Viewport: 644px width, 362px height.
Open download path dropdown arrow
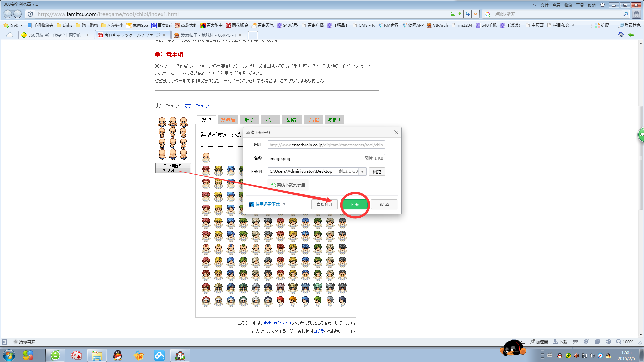(362, 172)
